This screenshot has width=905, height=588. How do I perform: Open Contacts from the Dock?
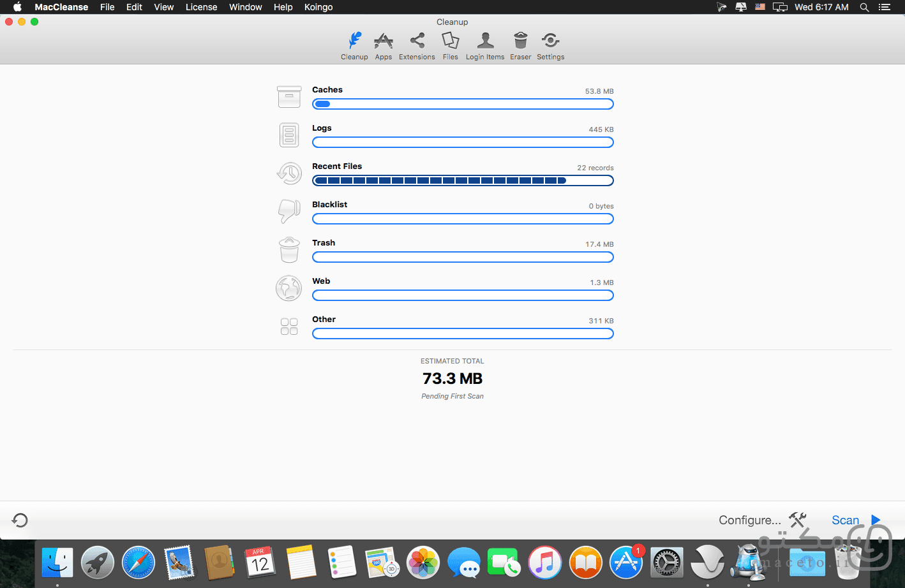point(220,563)
